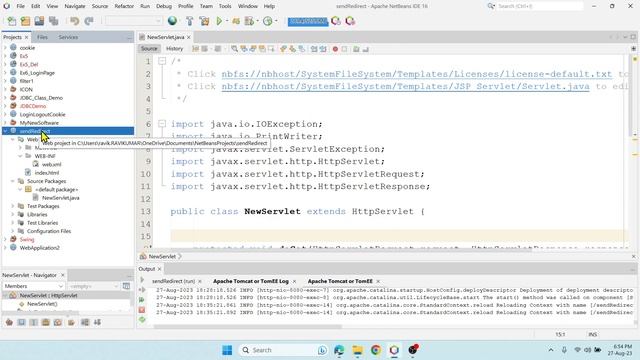The width and height of the screenshot is (640, 360).
Task: Click the NetBeans icon in Windows taskbar
Action: (394, 350)
